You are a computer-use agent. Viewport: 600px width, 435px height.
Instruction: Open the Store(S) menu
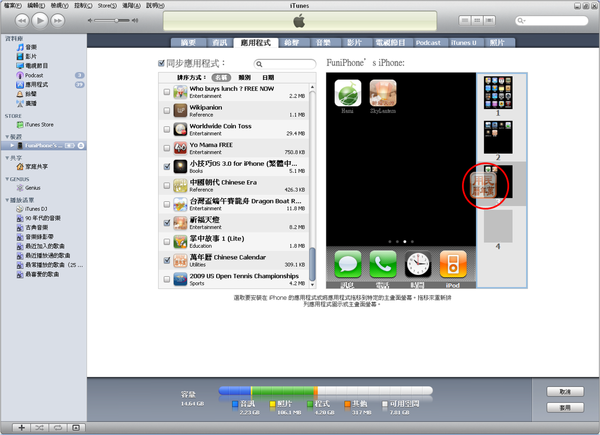click(107, 5)
